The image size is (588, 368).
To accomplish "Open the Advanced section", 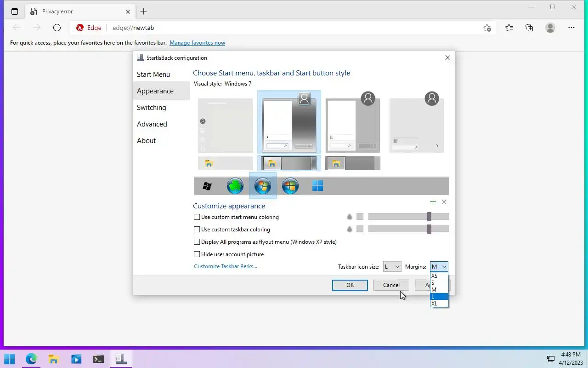I will coord(161,124).
